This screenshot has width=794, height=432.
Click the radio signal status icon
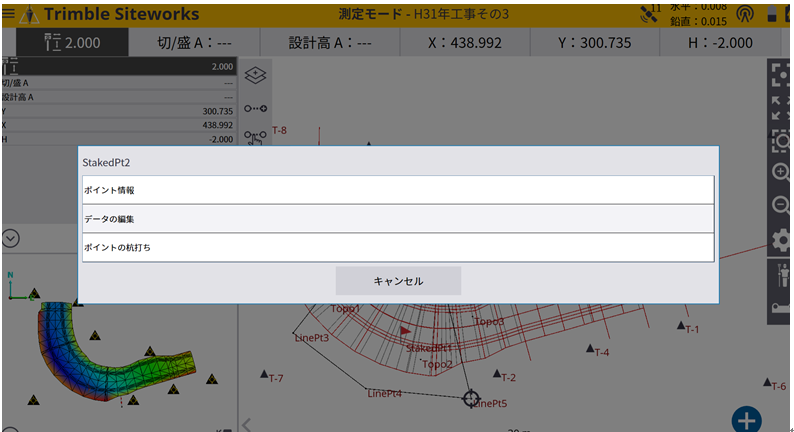point(744,14)
